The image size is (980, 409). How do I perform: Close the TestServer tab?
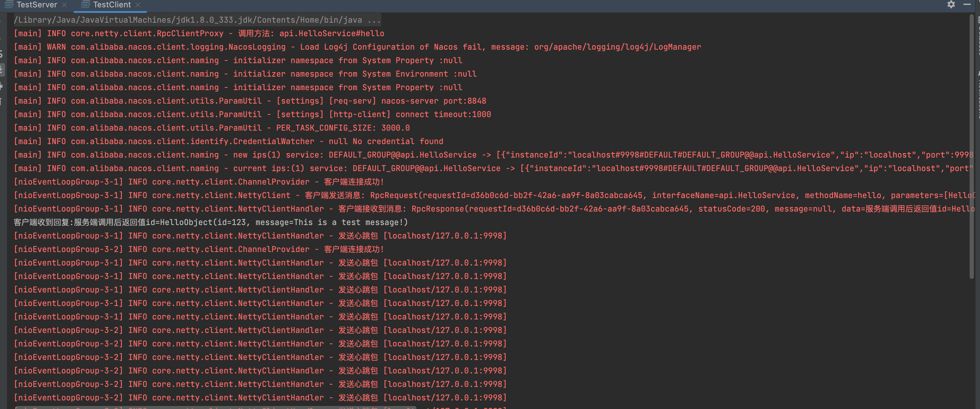click(x=64, y=5)
